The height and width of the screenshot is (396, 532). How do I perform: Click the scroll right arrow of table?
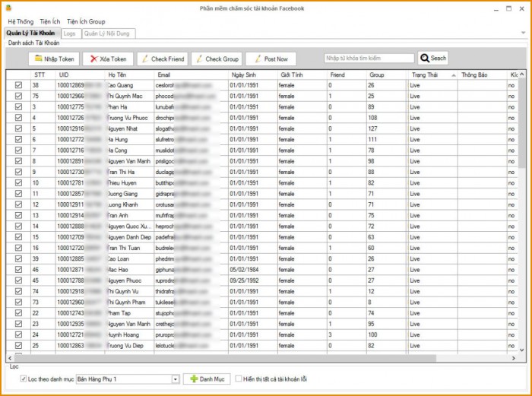click(x=514, y=358)
